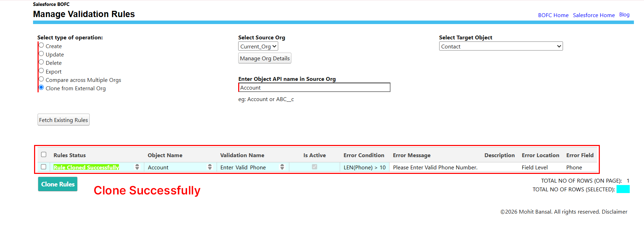Click the Fetch Existing Rules button
Image resolution: width=644 pixels, height=238 pixels.
tap(64, 120)
